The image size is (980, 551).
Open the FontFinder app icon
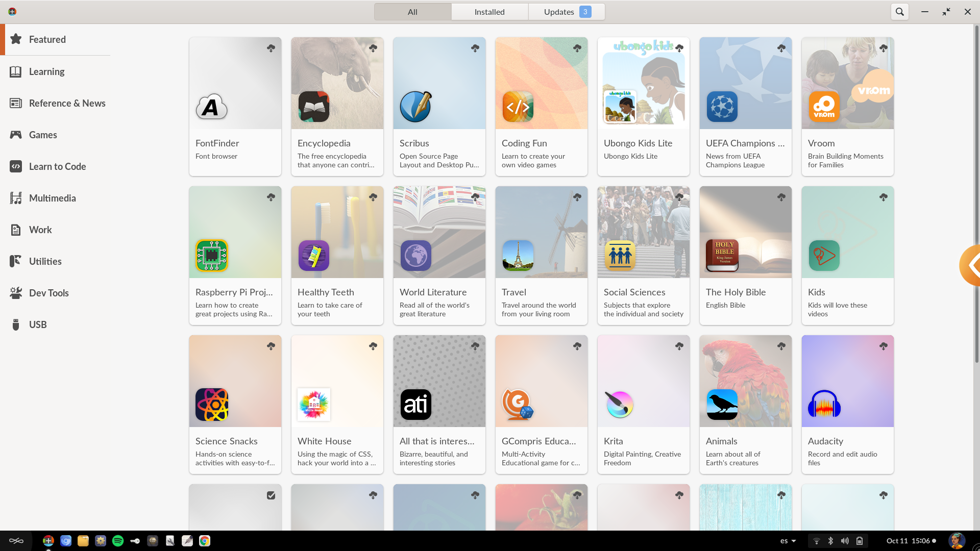[212, 107]
